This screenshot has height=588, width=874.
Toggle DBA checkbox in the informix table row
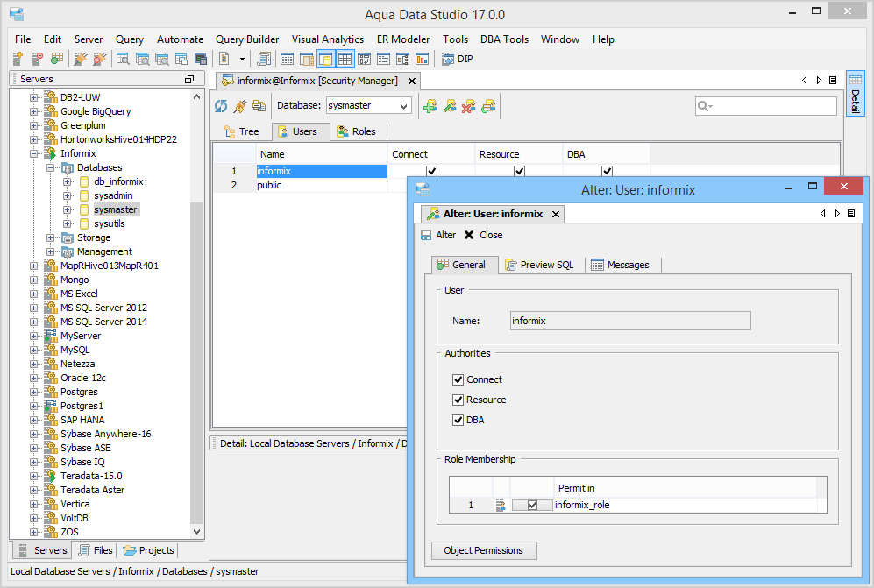click(607, 171)
